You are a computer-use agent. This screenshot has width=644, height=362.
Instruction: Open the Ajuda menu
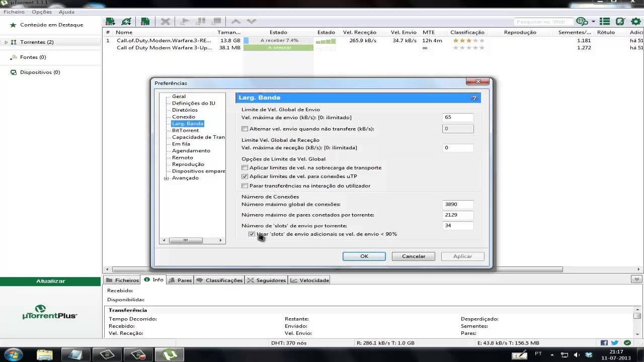click(x=66, y=12)
